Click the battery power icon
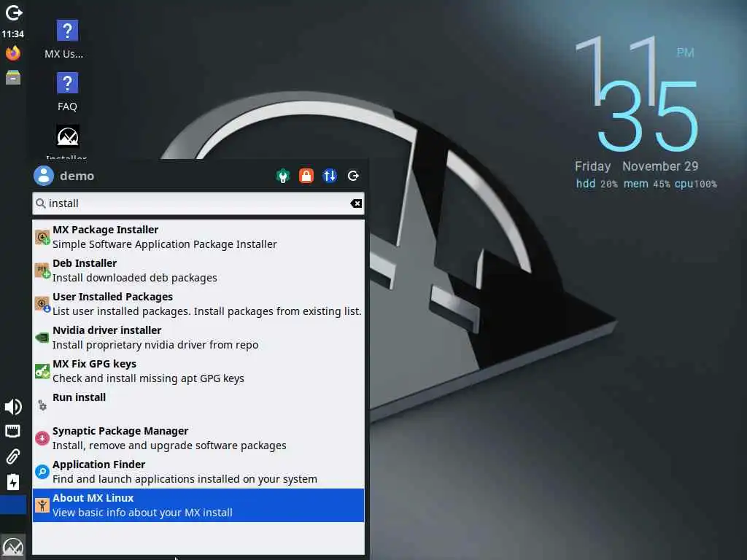Viewport: 747px width, 560px height. coord(13,482)
